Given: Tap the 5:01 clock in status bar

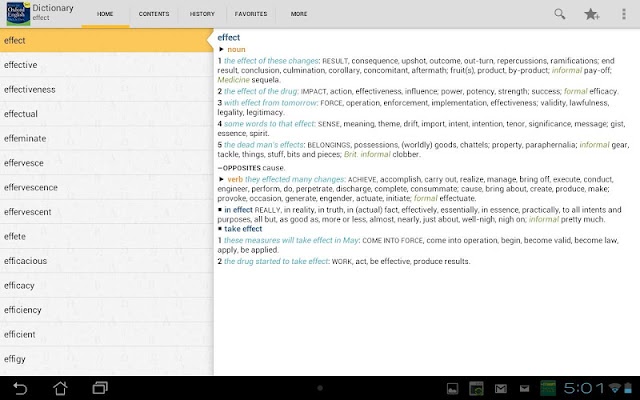Looking at the screenshot, I should 583,388.
